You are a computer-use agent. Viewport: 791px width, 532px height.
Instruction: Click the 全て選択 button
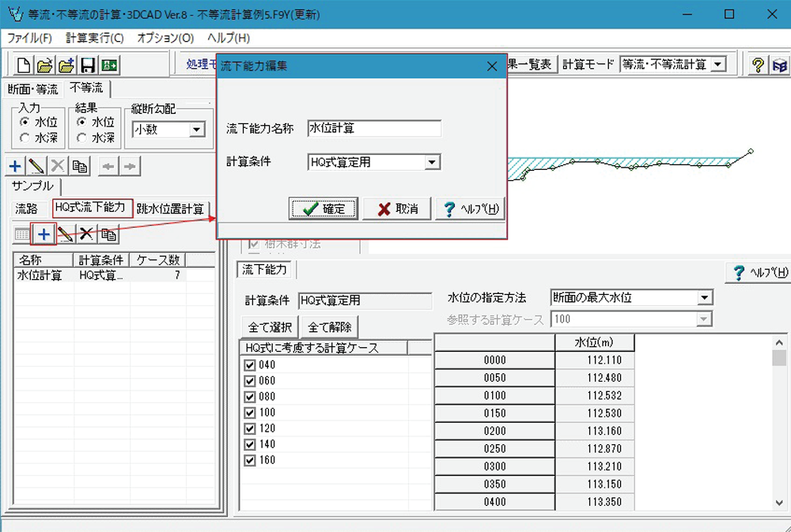(x=270, y=327)
